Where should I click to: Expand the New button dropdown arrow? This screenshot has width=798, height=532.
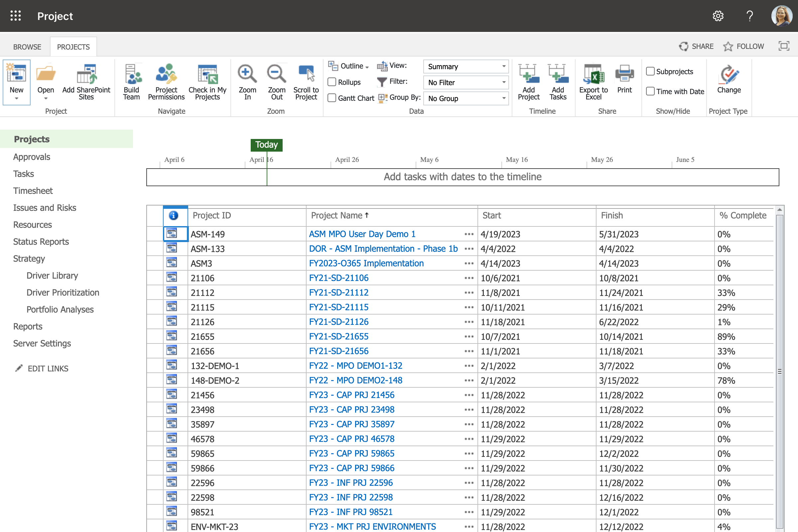16,98
